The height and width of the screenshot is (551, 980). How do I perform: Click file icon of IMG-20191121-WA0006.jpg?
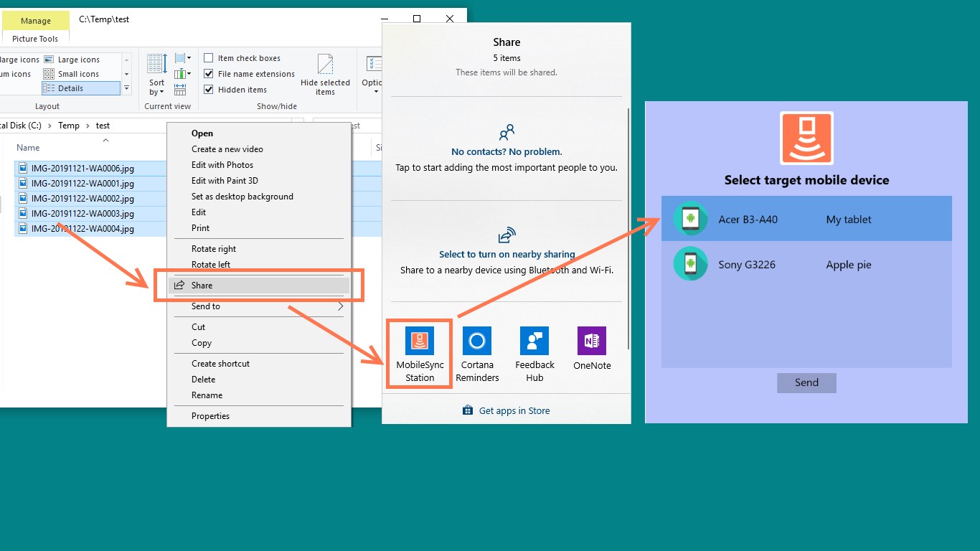pyautogui.click(x=23, y=169)
